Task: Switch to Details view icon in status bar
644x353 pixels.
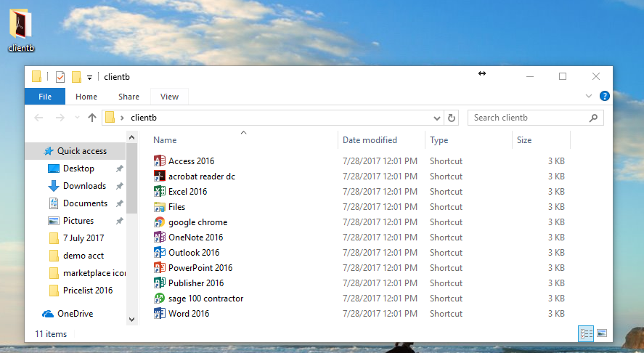Action: pyautogui.click(x=586, y=333)
